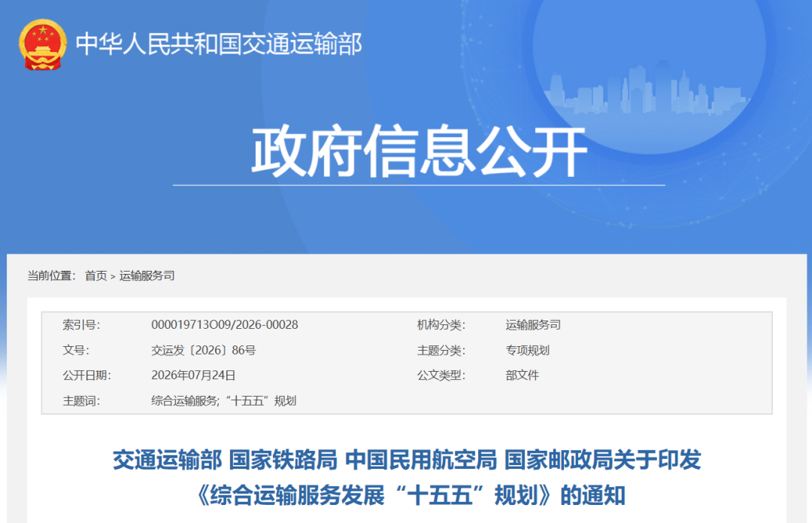Select the value 部文件

522,376
